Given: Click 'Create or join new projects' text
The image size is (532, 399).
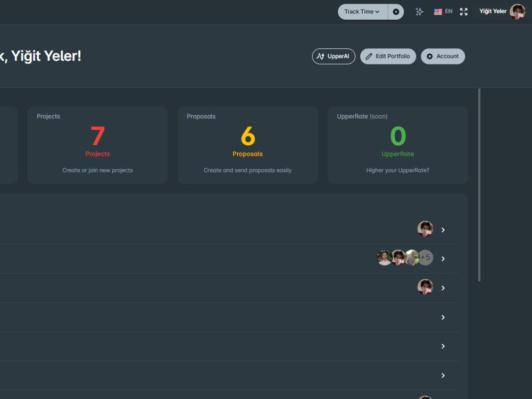Looking at the screenshot, I should point(97,170).
